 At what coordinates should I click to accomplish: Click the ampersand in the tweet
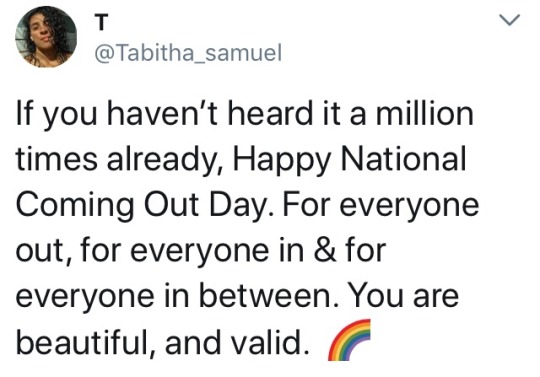[x=325, y=250]
